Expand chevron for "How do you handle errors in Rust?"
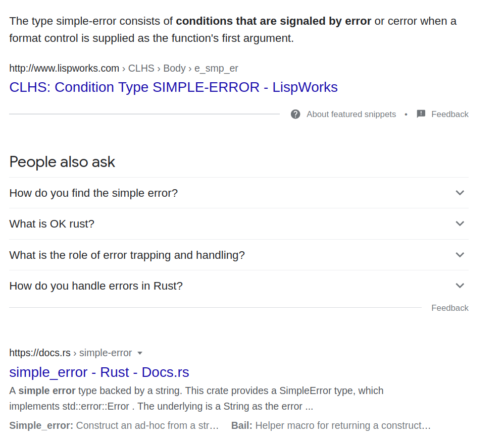The image size is (504, 446). [x=460, y=286]
